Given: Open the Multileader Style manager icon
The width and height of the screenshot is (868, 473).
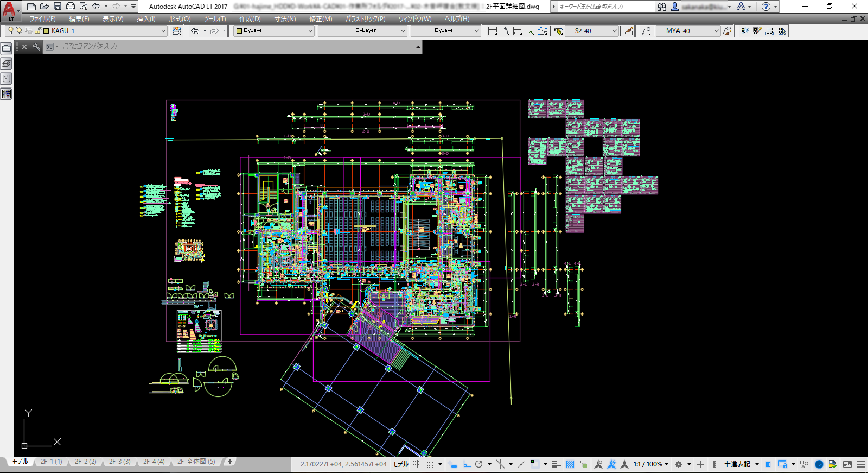Looking at the screenshot, I should 727,31.
